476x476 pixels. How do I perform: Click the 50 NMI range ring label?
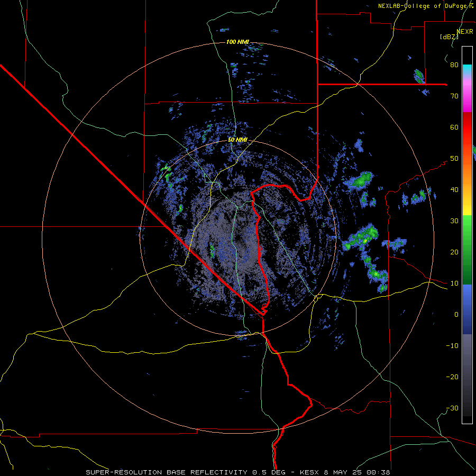(237, 140)
